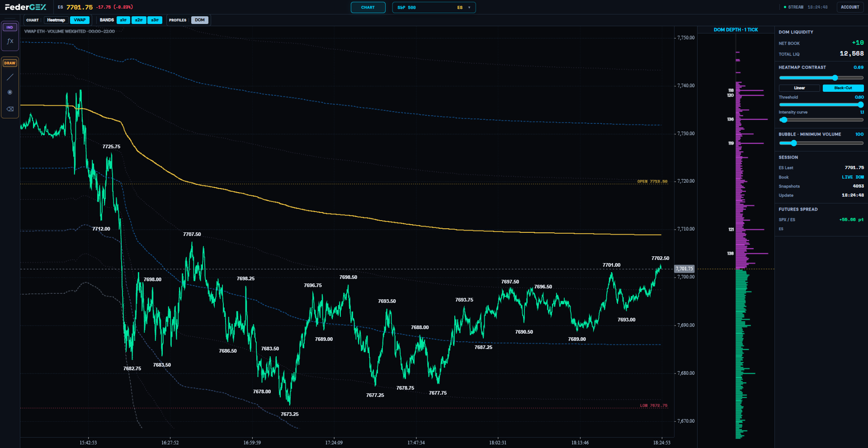This screenshot has width=868, height=448.
Task: Click the FederGEX logo
Action: (26, 7)
